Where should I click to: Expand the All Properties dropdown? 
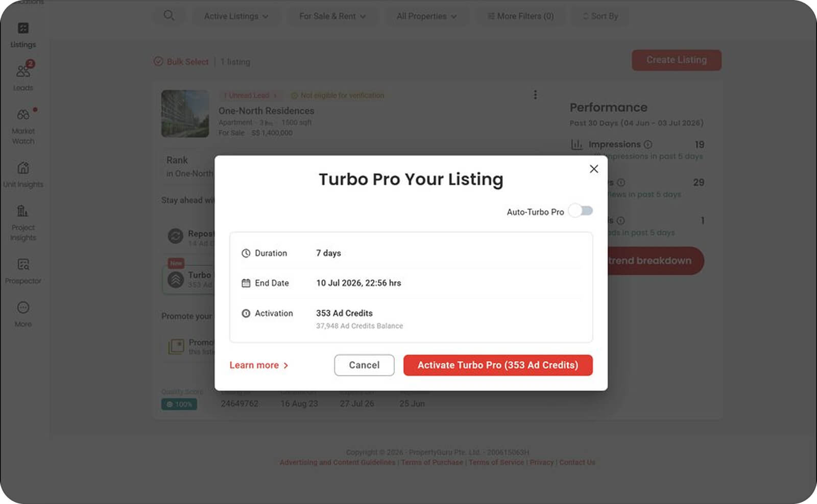coord(426,16)
